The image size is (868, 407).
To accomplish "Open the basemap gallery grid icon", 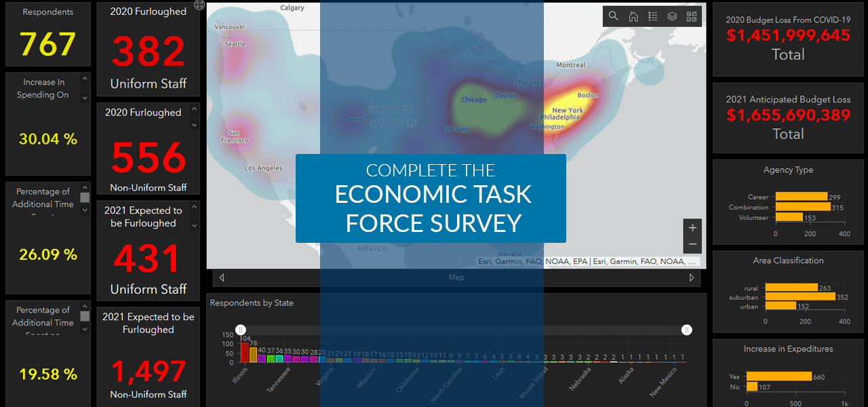I will 692,16.
